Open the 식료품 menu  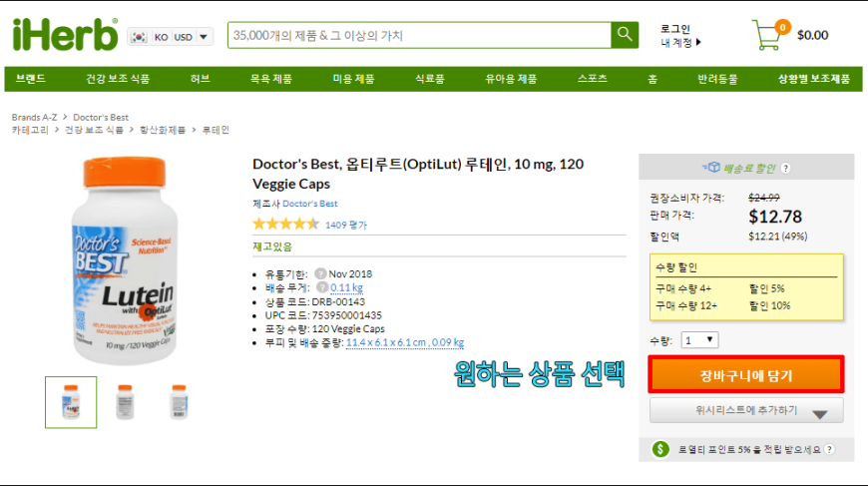[430, 79]
